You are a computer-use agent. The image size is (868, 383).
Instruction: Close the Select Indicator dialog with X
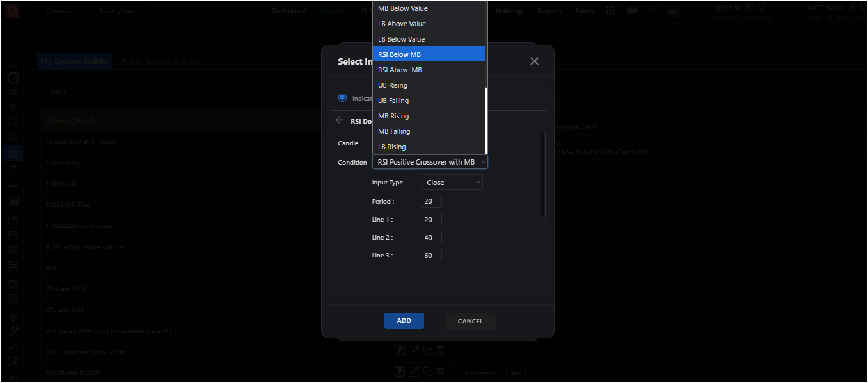coord(534,61)
